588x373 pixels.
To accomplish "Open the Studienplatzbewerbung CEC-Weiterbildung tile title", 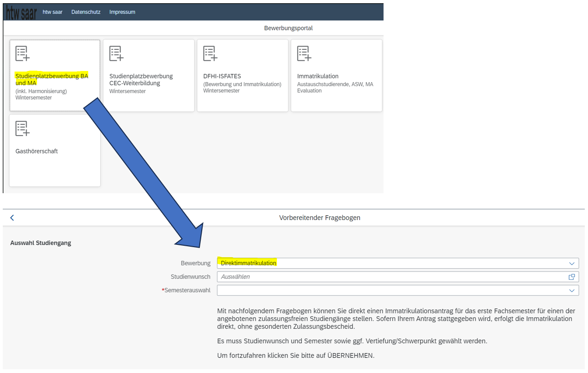I will click(x=141, y=79).
